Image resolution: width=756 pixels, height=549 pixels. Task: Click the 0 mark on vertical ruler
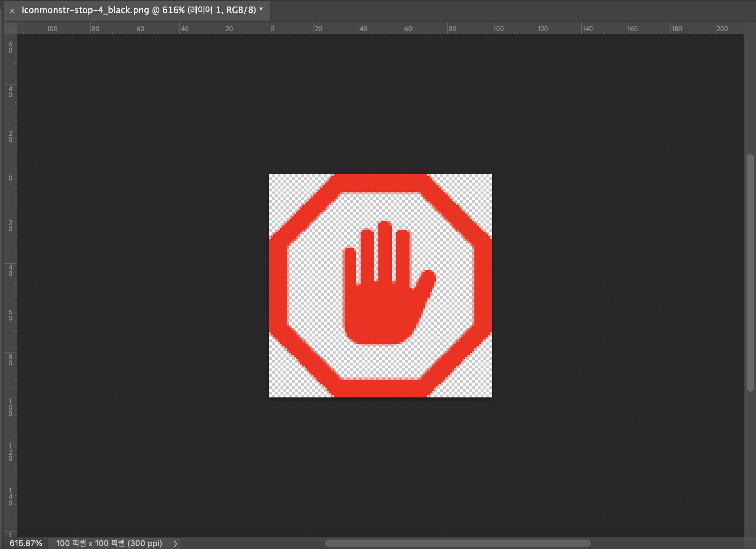pyautogui.click(x=10, y=178)
